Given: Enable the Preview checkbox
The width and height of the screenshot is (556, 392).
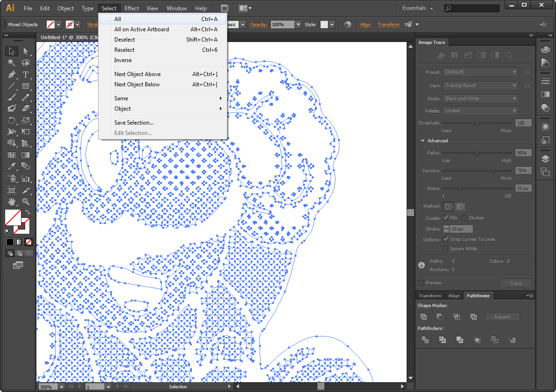Looking at the screenshot, I should click(421, 282).
